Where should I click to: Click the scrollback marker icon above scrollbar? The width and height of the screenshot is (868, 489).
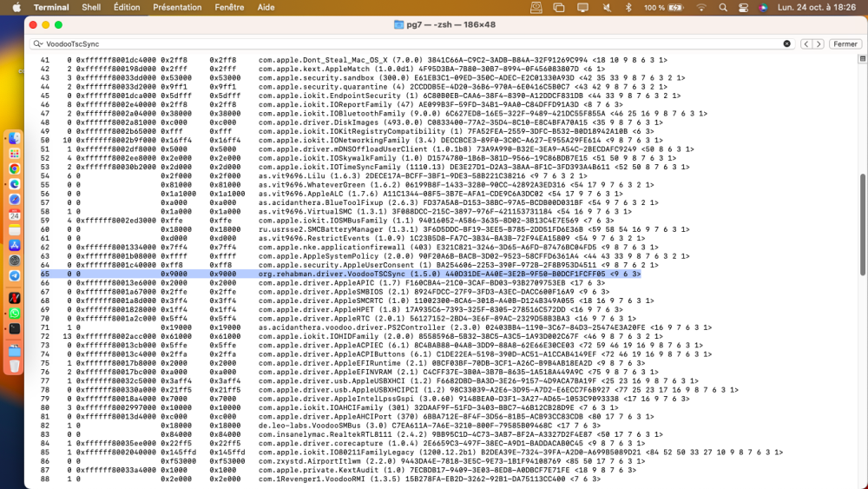pyautogui.click(x=863, y=58)
